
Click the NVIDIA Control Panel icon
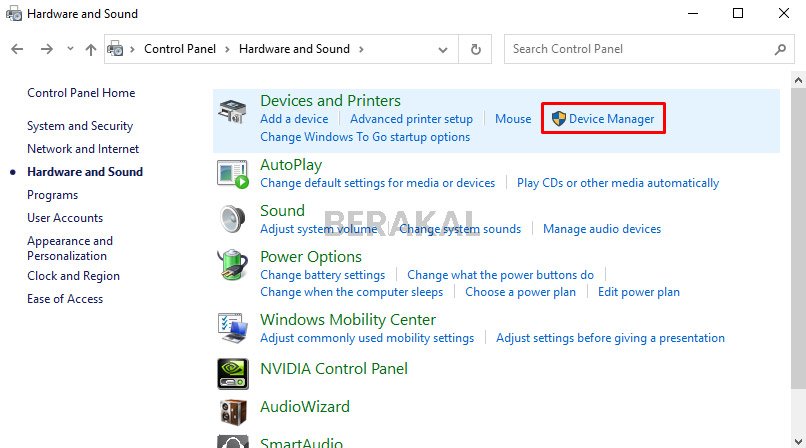click(x=233, y=374)
